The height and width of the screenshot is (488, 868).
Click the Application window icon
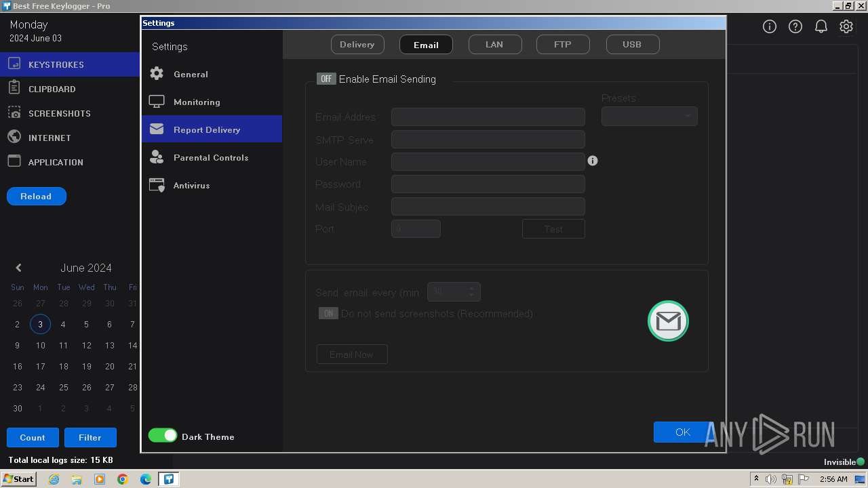click(x=14, y=161)
